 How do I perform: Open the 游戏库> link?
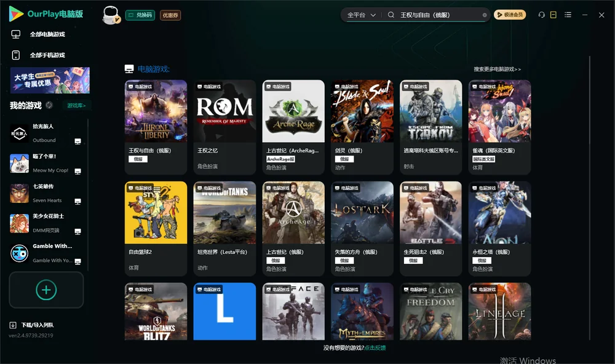click(x=76, y=106)
